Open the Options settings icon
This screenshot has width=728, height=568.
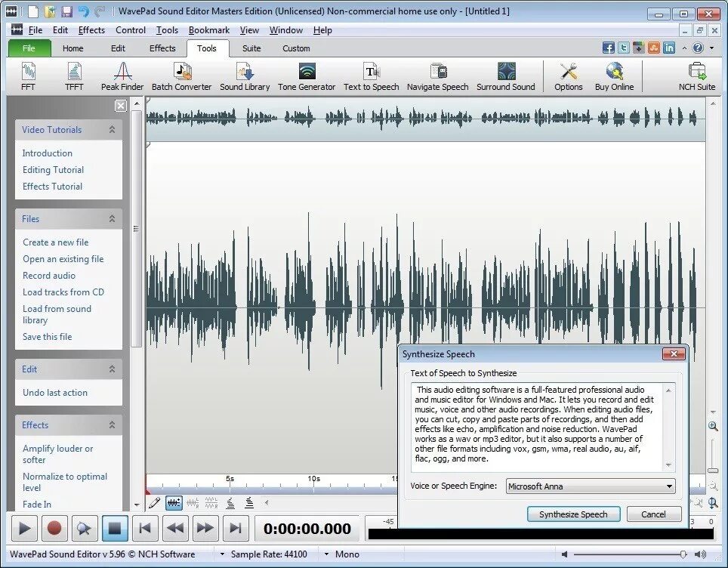(569, 76)
